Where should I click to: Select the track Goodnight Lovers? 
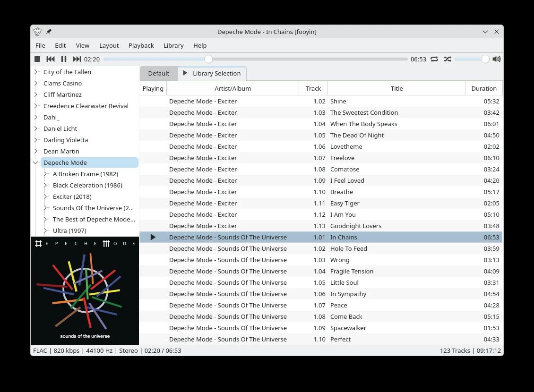(321, 226)
